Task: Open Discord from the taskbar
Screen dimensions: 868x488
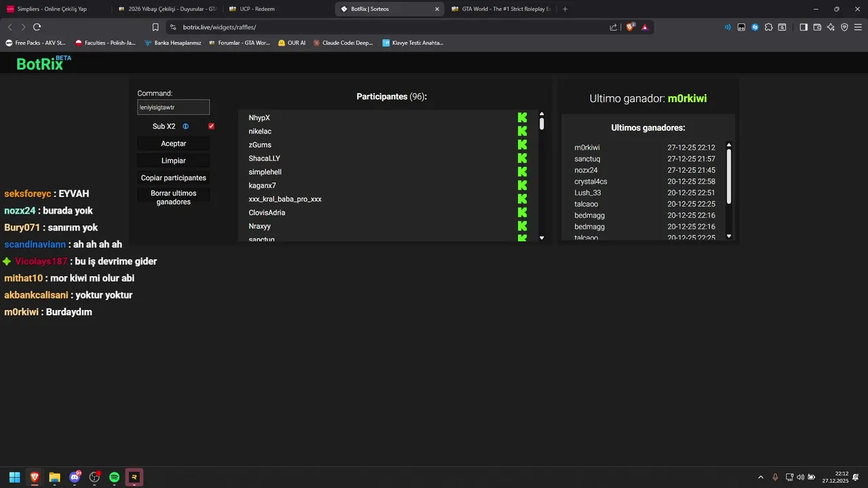Action: (75, 477)
